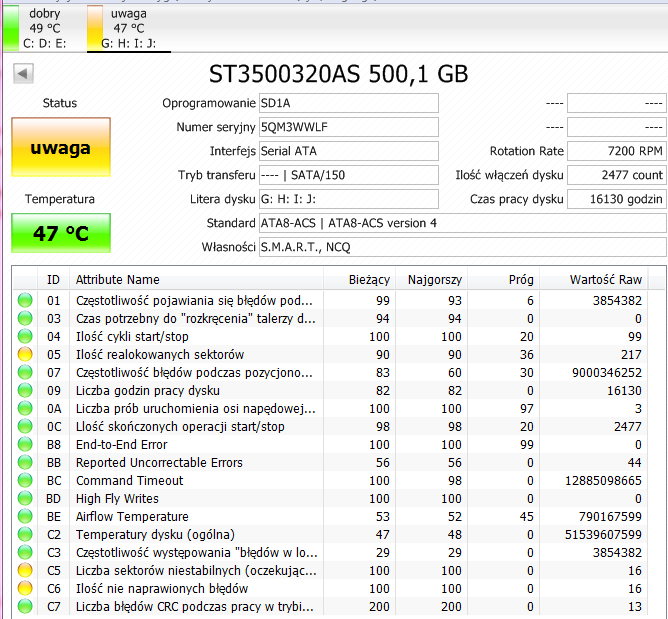The height and width of the screenshot is (619, 668).
Task: Click raw value 217 of reallocated sectors
Action: [631, 354]
